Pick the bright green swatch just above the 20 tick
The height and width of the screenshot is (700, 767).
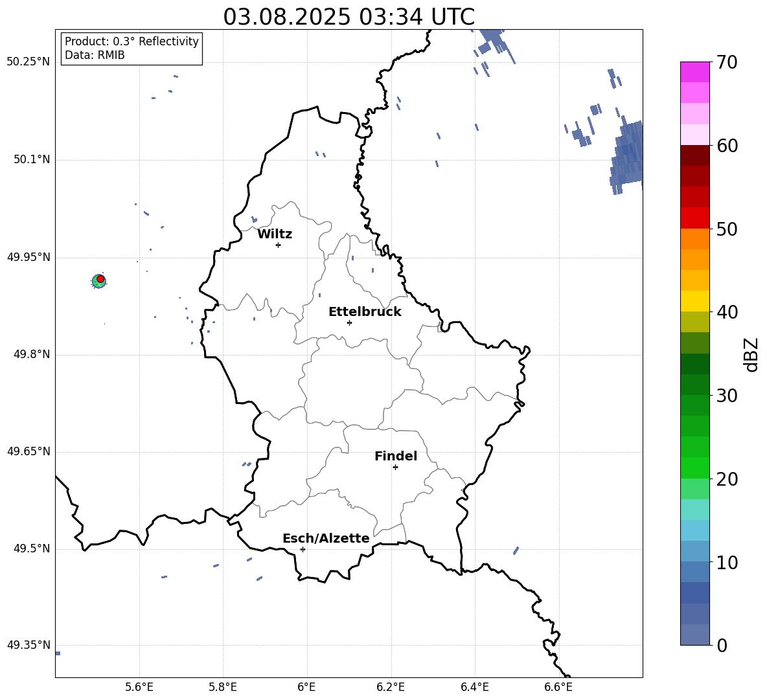(694, 468)
